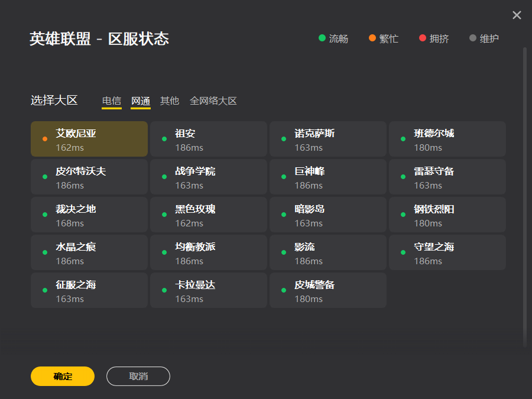Choose the 皮尔特沃夫 server

89,177
